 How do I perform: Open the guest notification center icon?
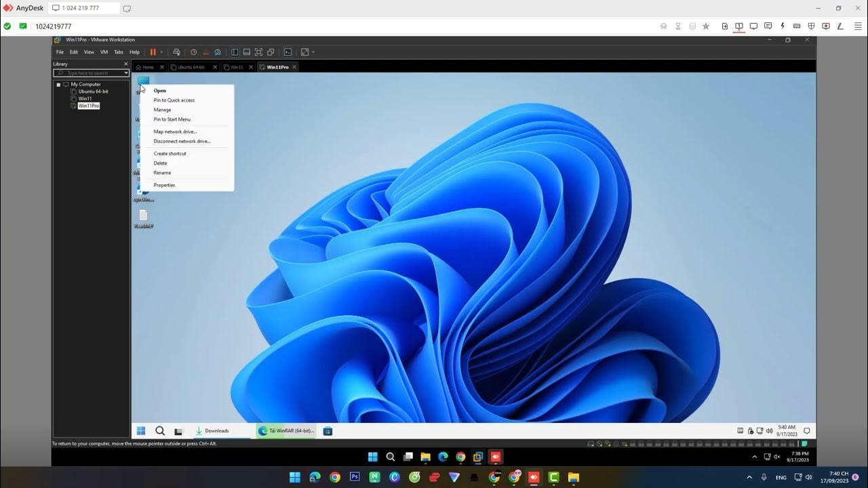(806, 431)
